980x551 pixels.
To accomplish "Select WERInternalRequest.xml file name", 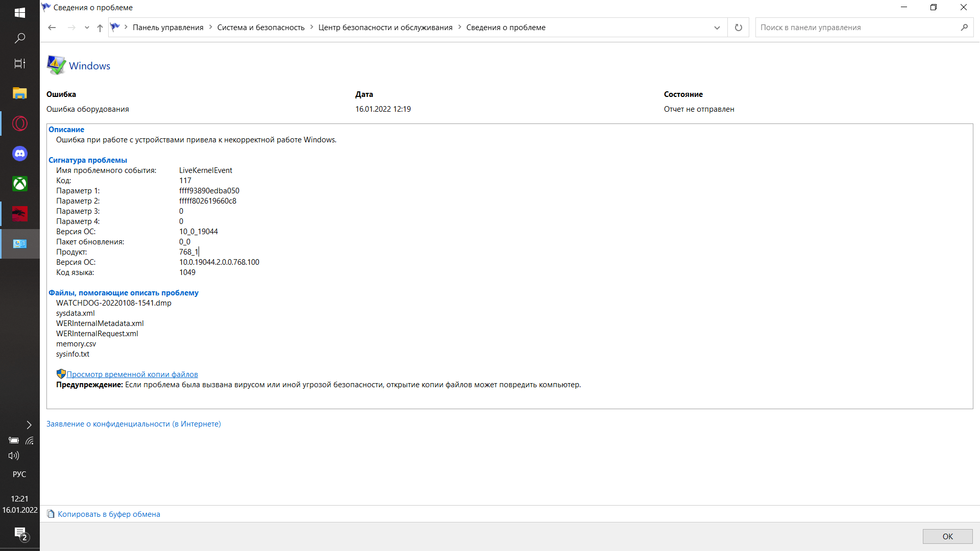I will 97,334.
